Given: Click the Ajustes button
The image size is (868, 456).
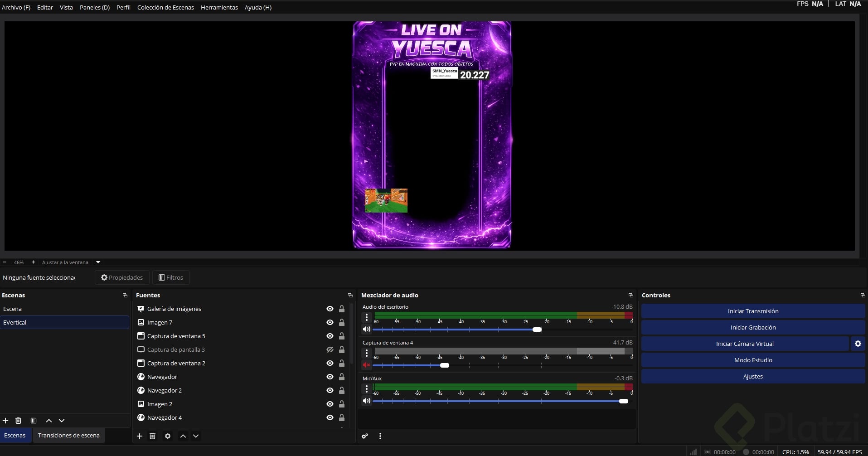Looking at the screenshot, I should tap(752, 376).
